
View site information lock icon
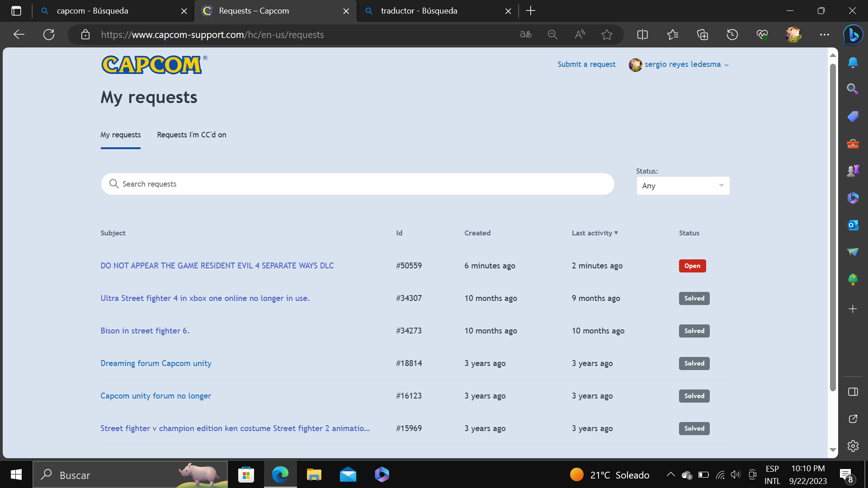pyautogui.click(x=85, y=35)
